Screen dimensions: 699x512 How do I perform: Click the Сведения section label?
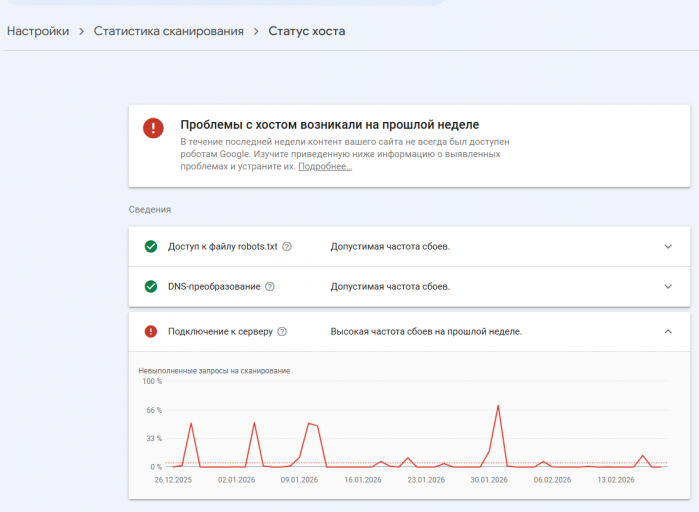150,209
